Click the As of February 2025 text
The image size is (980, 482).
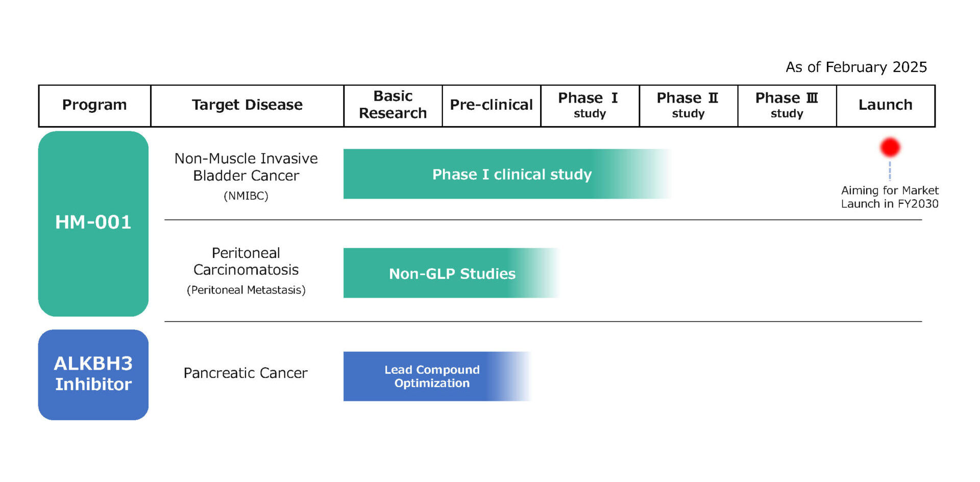point(856,67)
